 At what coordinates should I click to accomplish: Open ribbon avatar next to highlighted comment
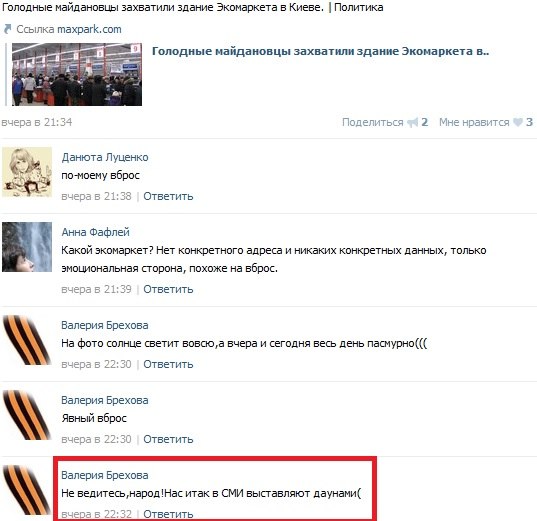point(27,490)
